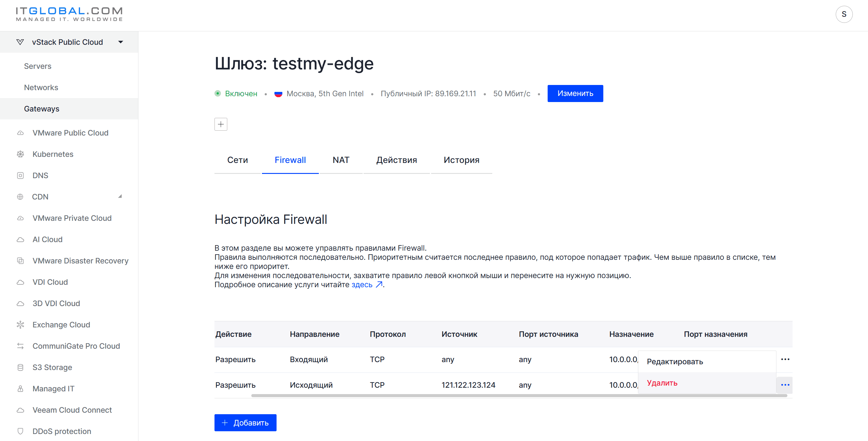Click the 3D VDI Cloud icon

(20, 303)
